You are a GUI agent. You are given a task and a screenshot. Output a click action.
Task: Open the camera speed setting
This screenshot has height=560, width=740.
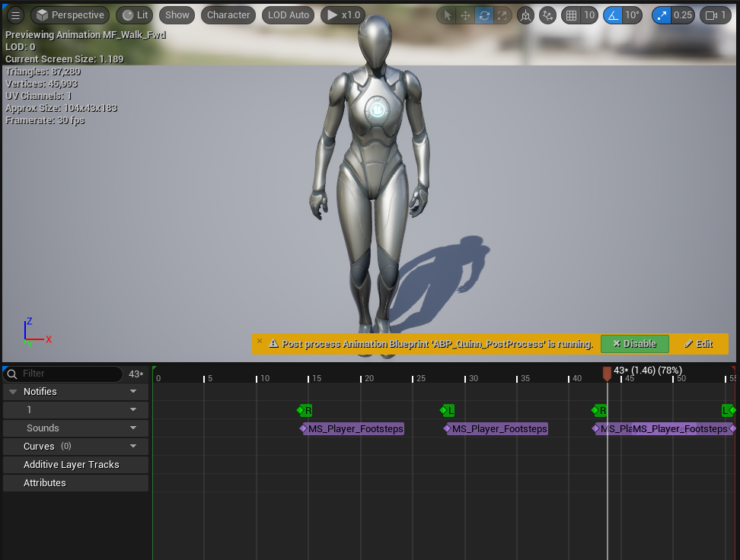pos(713,15)
